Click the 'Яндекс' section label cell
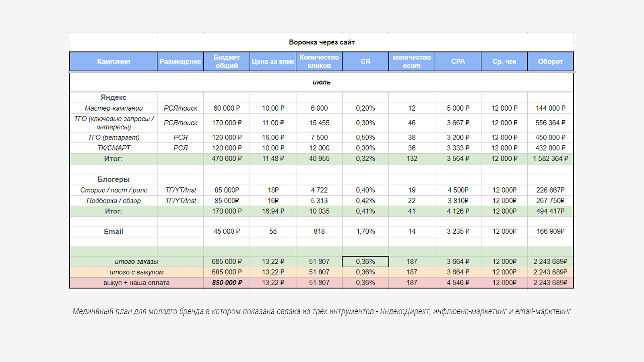 click(x=114, y=97)
